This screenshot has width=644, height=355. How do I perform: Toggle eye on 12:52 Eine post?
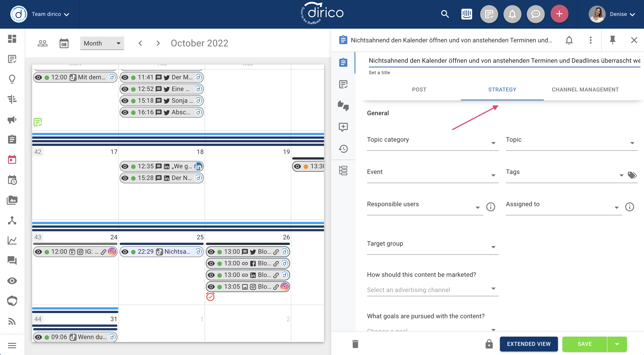point(125,89)
